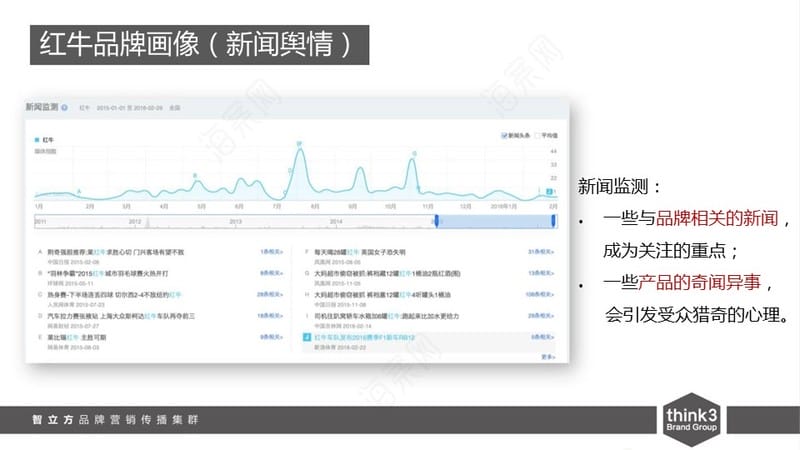Click the 2014 label in the overview timeline
Viewport: 800px width, 450px height.
(x=336, y=221)
